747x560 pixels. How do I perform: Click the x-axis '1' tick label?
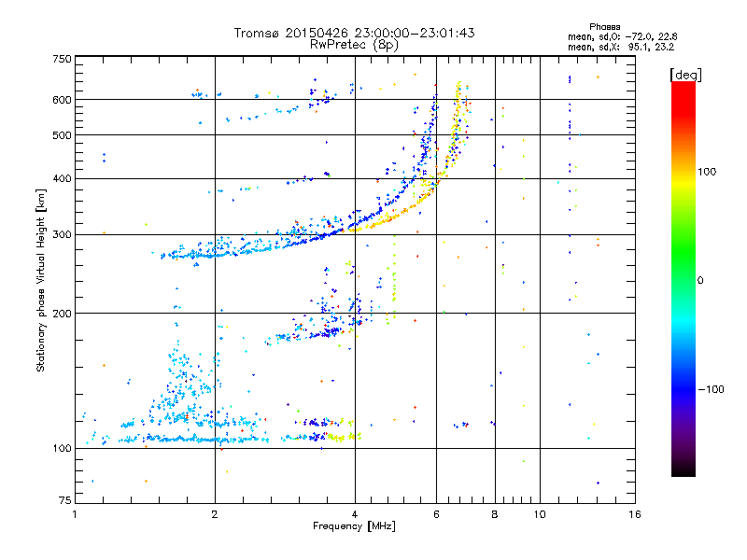pyautogui.click(x=75, y=514)
